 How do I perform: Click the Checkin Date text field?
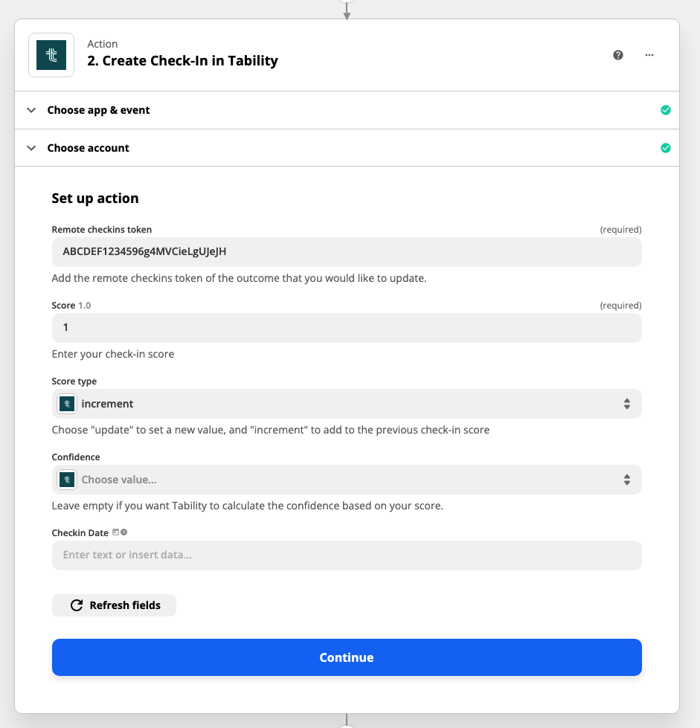click(x=347, y=555)
